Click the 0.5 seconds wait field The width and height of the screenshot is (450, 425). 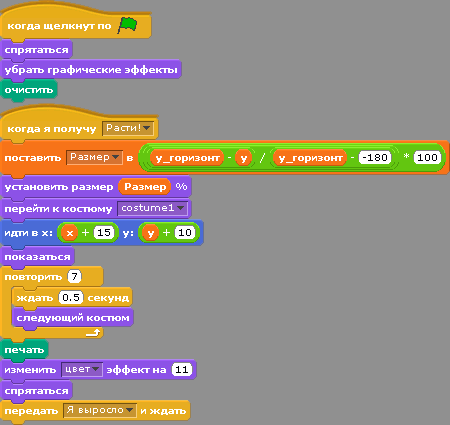71,297
